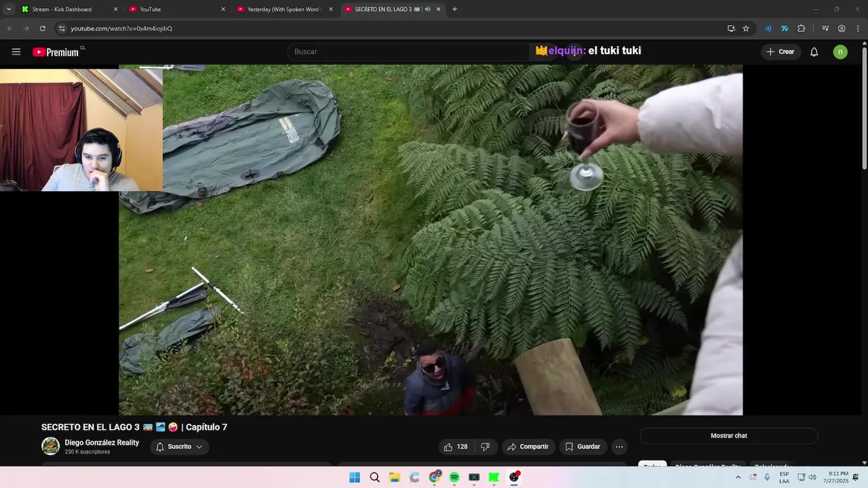Open the green account avatar menu

tap(840, 52)
